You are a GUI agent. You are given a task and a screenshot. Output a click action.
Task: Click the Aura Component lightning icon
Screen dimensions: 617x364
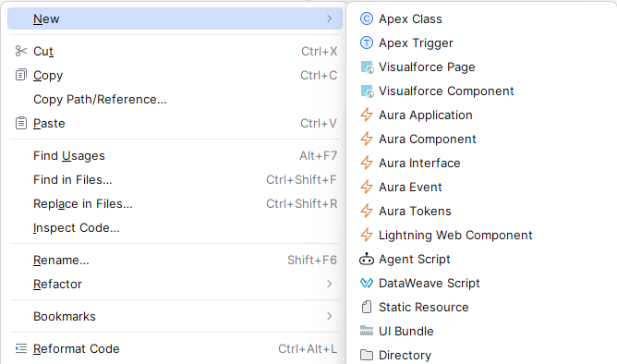tap(367, 139)
